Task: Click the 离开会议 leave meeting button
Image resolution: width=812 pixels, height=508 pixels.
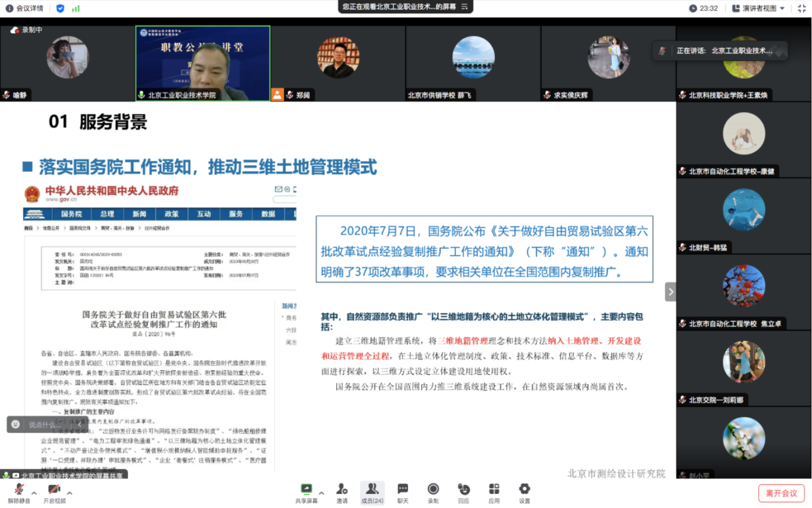Action: click(x=781, y=493)
